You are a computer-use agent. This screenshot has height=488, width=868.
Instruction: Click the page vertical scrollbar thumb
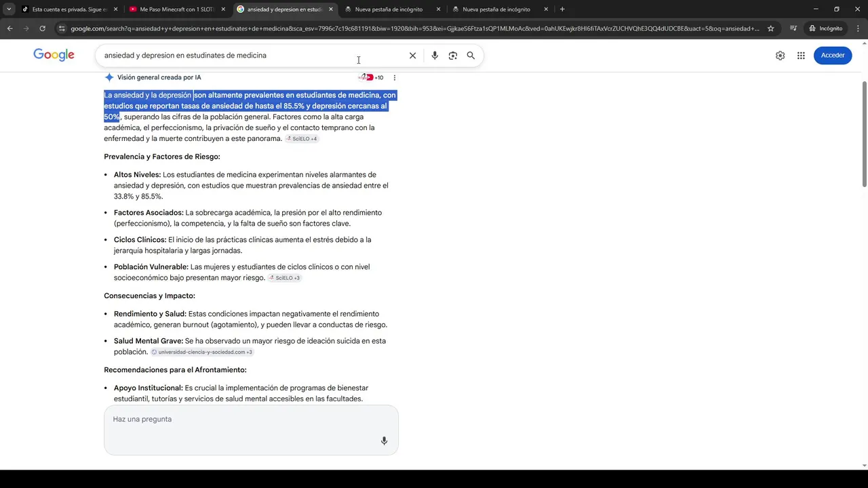pos(864,134)
